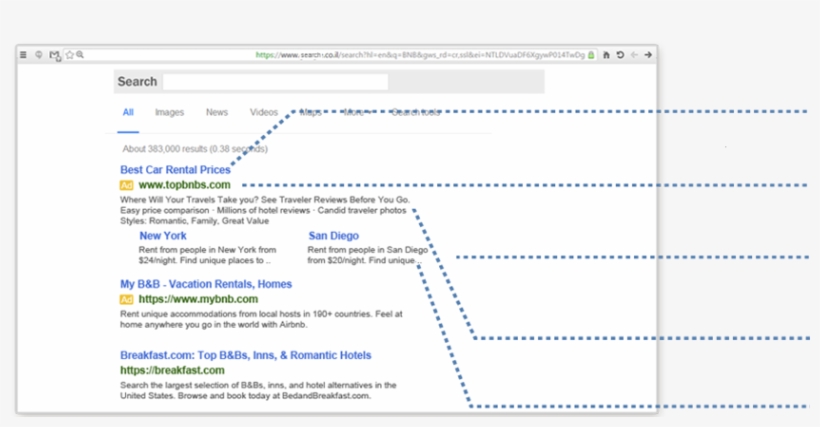Expand the More dropdown
Viewport: 820px width, 427px height.
356,112
